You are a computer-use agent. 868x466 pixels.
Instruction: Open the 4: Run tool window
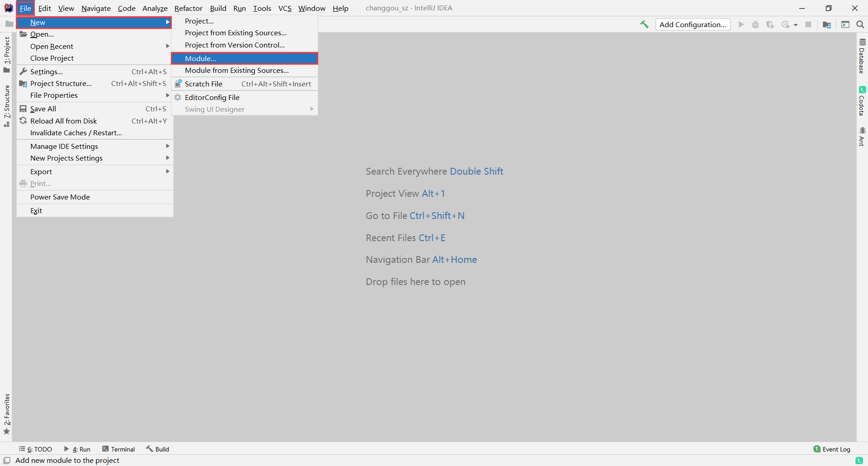pyautogui.click(x=77, y=449)
